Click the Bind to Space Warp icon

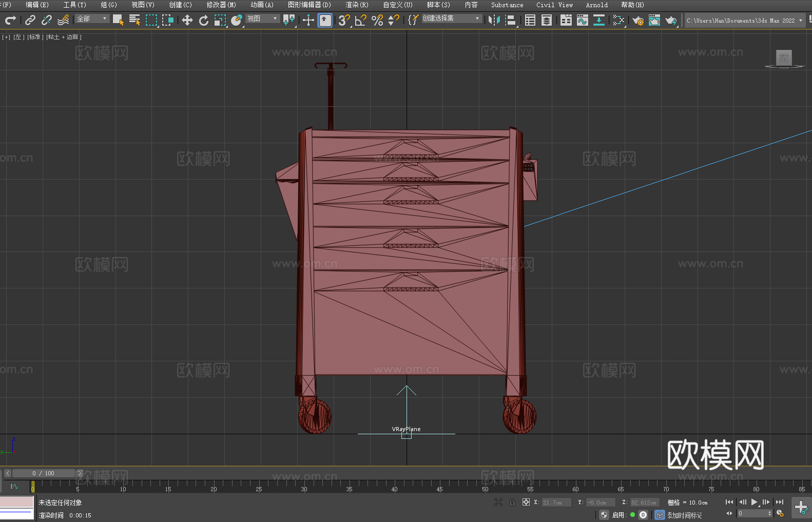tap(63, 20)
